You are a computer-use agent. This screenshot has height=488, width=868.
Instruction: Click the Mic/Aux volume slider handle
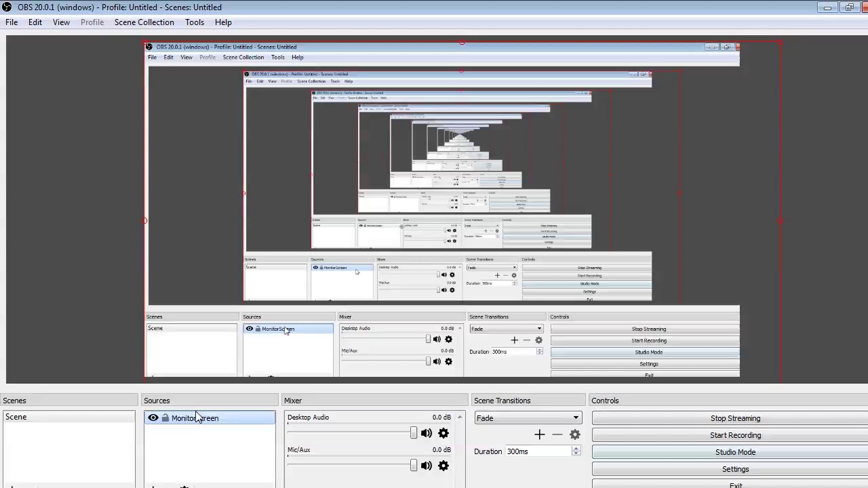(414, 466)
